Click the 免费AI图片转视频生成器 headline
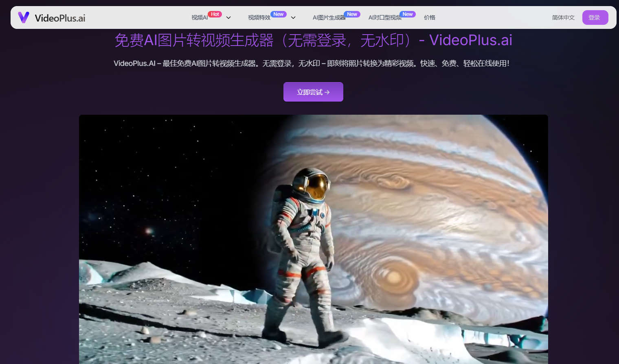Viewport: 619px width, 364px height. click(x=314, y=40)
